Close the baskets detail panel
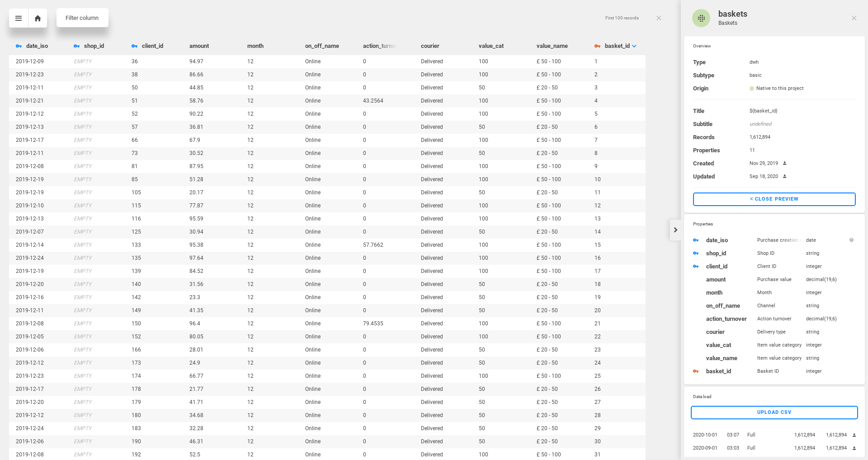 pyautogui.click(x=854, y=18)
